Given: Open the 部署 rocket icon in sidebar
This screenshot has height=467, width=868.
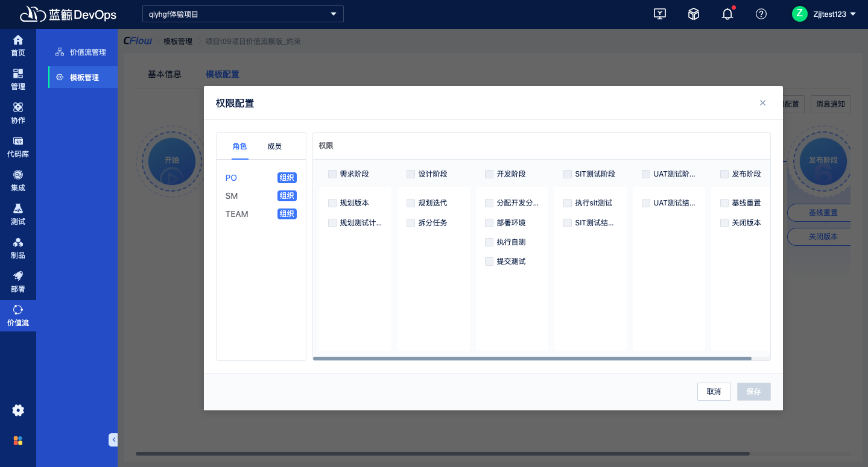Looking at the screenshot, I should pos(18,276).
